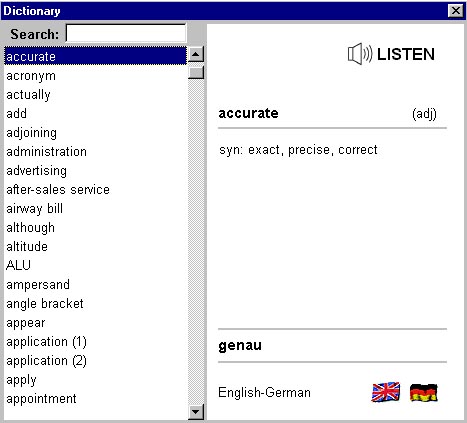
Task: Click the 'accurate' headword in the definition pane
Action: pos(248,113)
